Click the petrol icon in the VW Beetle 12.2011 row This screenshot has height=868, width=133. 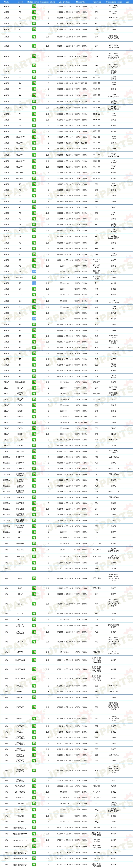click(34, 557)
